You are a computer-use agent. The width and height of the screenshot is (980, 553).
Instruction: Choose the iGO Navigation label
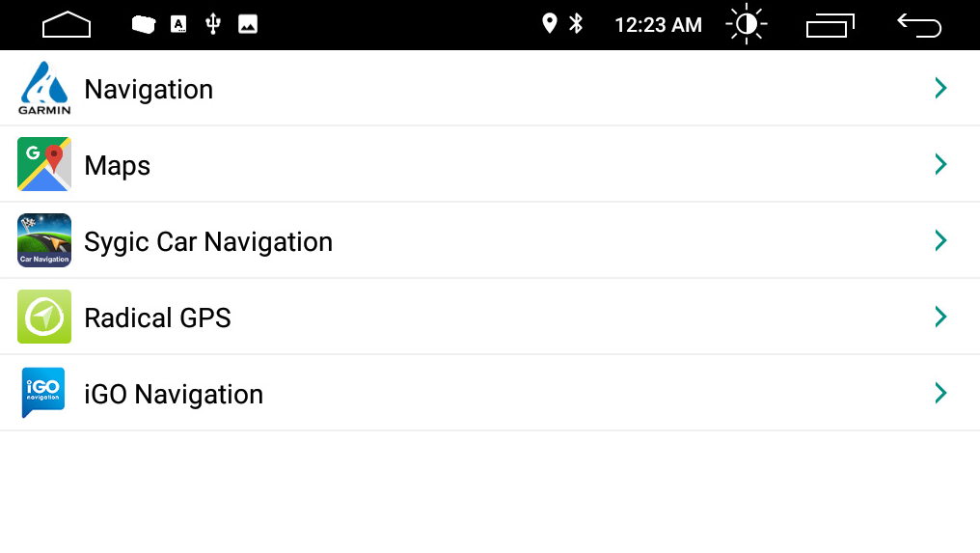coord(174,394)
